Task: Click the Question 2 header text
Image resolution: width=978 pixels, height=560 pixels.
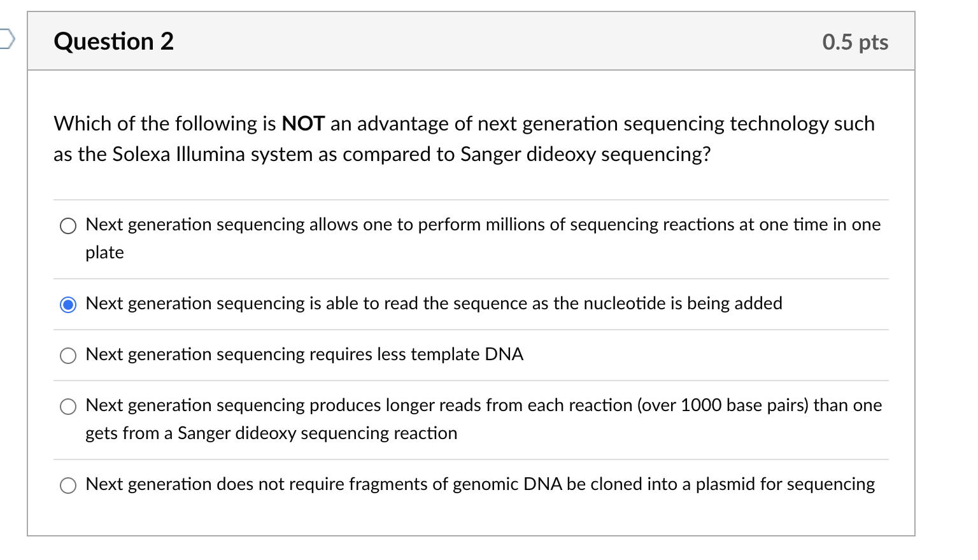Action: (x=113, y=41)
